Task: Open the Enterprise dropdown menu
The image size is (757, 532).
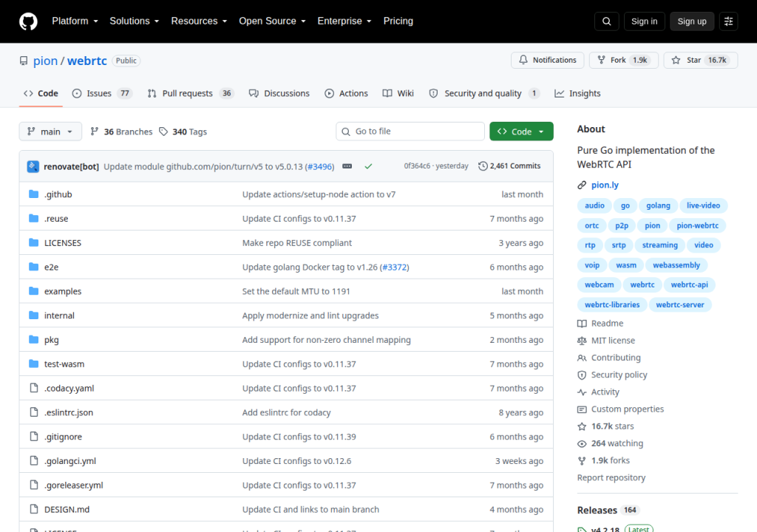Action: pos(344,21)
